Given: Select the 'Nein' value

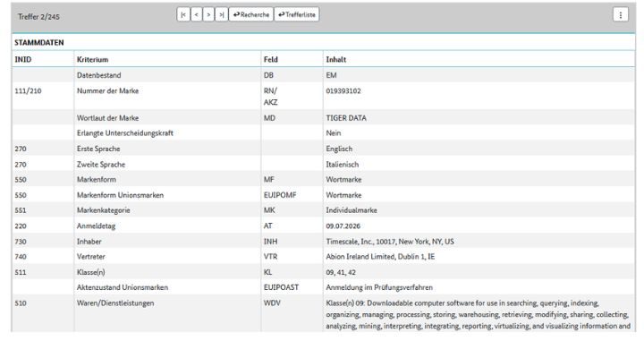Looking at the screenshot, I should coord(334,133).
